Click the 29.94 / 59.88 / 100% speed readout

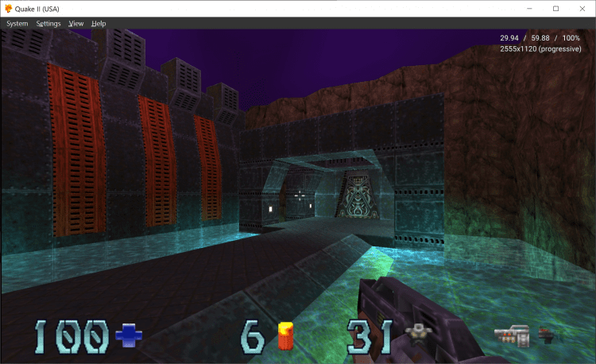tap(540, 38)
